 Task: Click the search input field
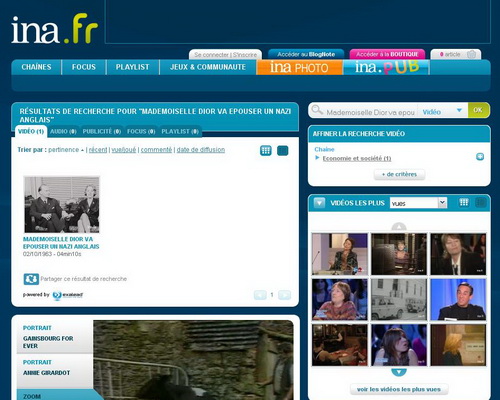pos(370,112)
